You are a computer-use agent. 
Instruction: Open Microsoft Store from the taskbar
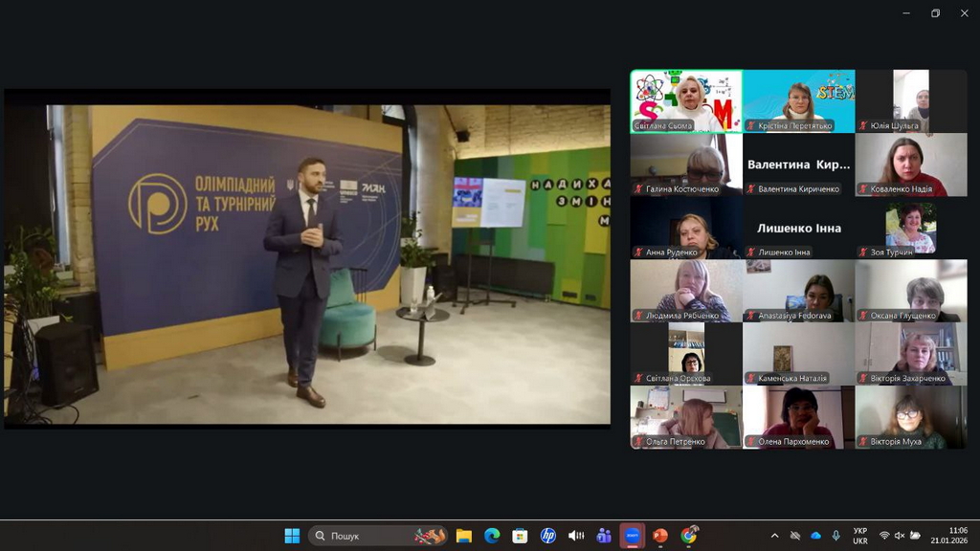[x=520, y=536]
